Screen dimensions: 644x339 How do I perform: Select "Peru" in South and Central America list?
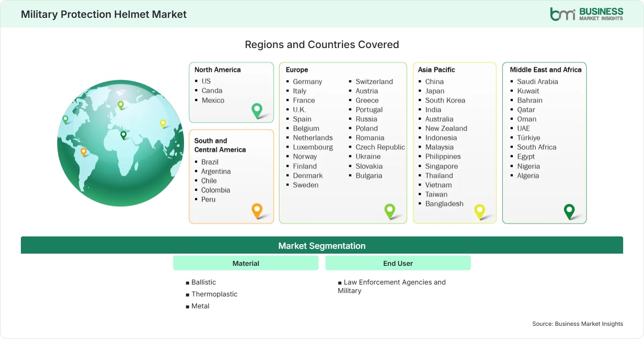coord(208,199)
